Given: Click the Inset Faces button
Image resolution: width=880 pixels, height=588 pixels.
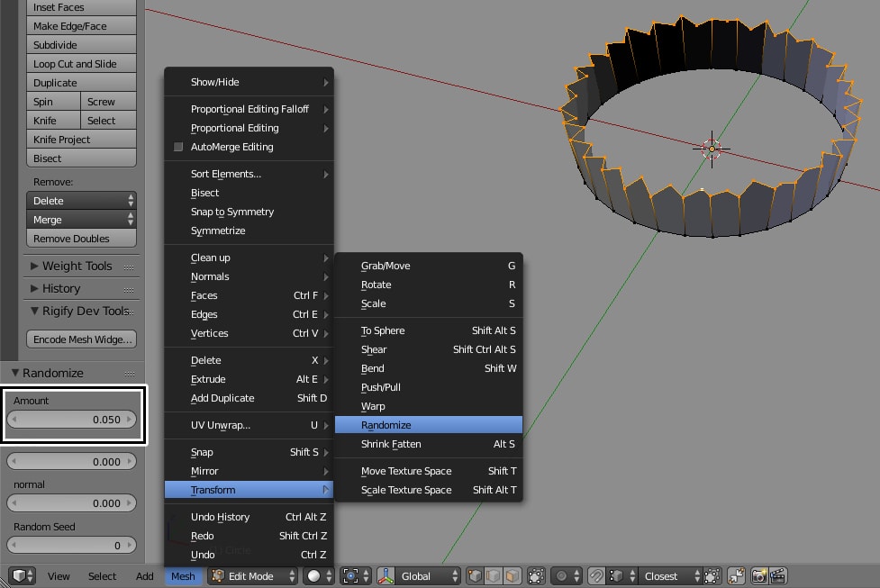Looking at the screenshot, I should pyautogui.click(x=81, y=7).
